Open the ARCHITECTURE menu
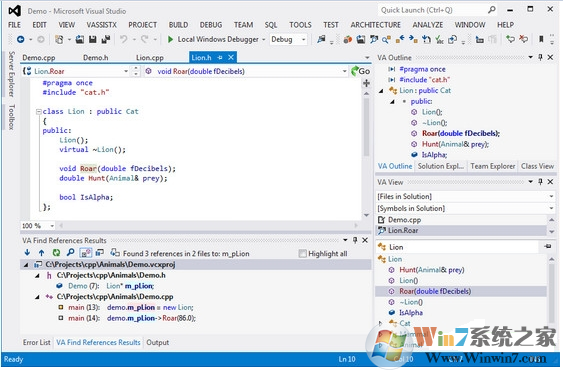This screenshot has width=563, height=372. [376, 25]
